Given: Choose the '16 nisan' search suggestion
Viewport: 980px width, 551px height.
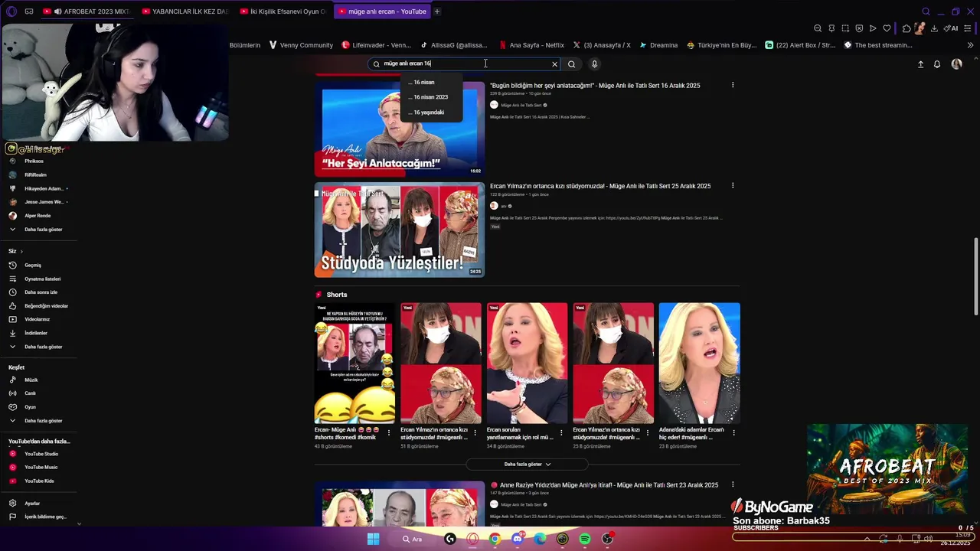Looking at the screenshot, I should 431,82.
